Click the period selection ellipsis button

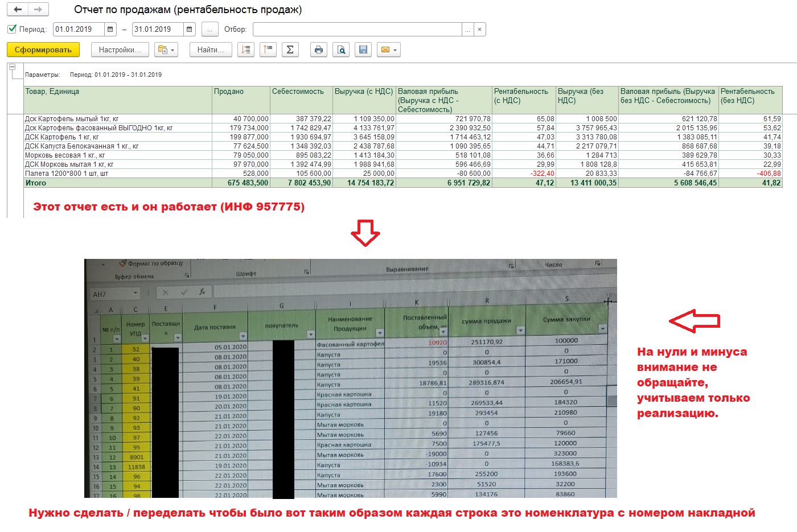click(x=209, y=29)
